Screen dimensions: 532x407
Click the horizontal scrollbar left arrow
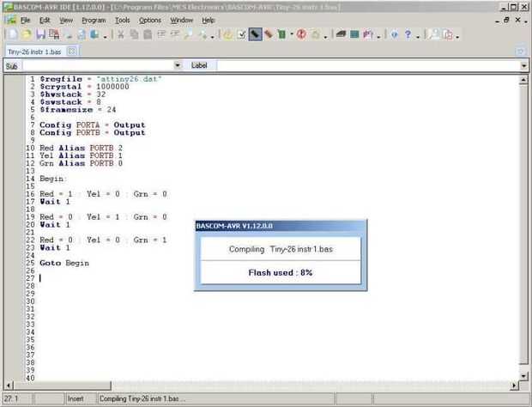point(9,386)
